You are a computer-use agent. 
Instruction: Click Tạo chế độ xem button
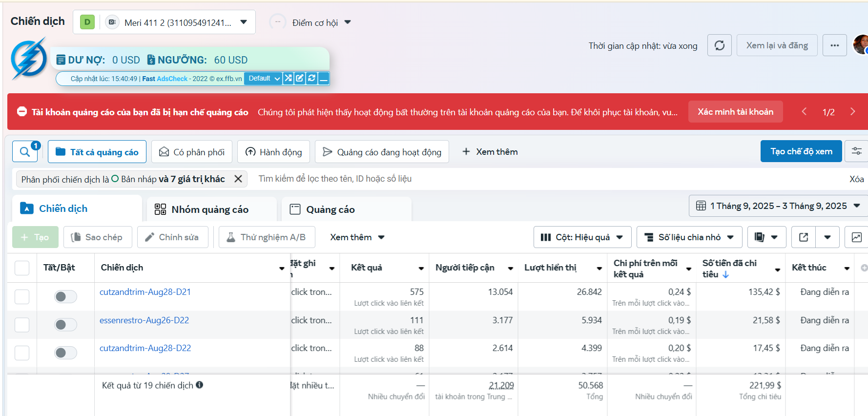coord(801,151)
